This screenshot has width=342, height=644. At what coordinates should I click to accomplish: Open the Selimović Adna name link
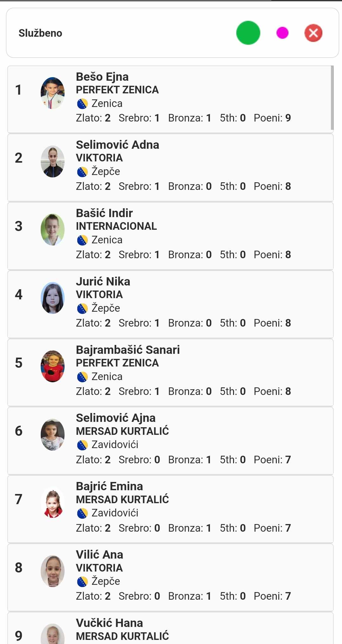117,145
